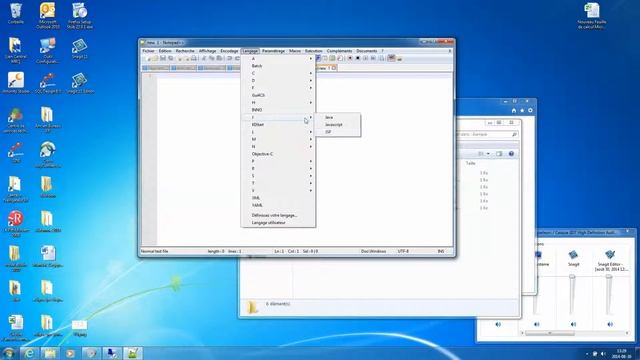Expand the C languages submenu

(x=278, y=73)
